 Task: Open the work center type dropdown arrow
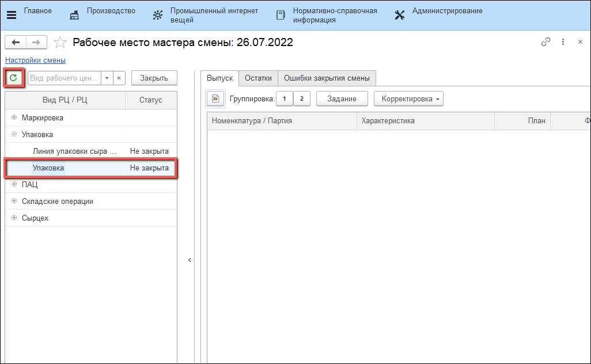click(x=107, y=78)
